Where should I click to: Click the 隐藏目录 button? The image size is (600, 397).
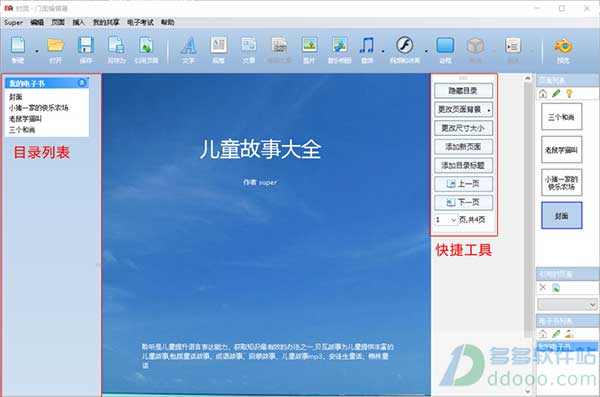pyautogui.click(x=463, y=91)
